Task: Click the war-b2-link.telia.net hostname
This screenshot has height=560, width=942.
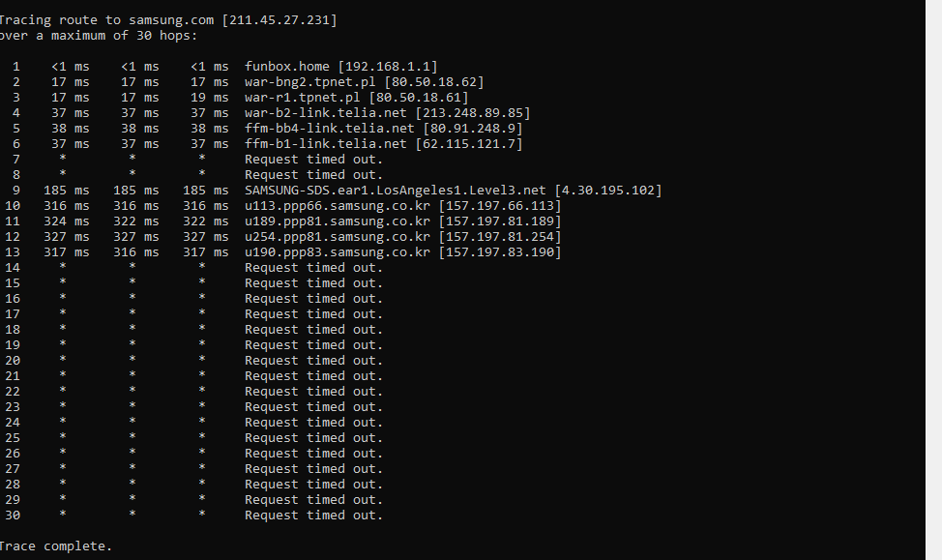Action: coord(326,112)
